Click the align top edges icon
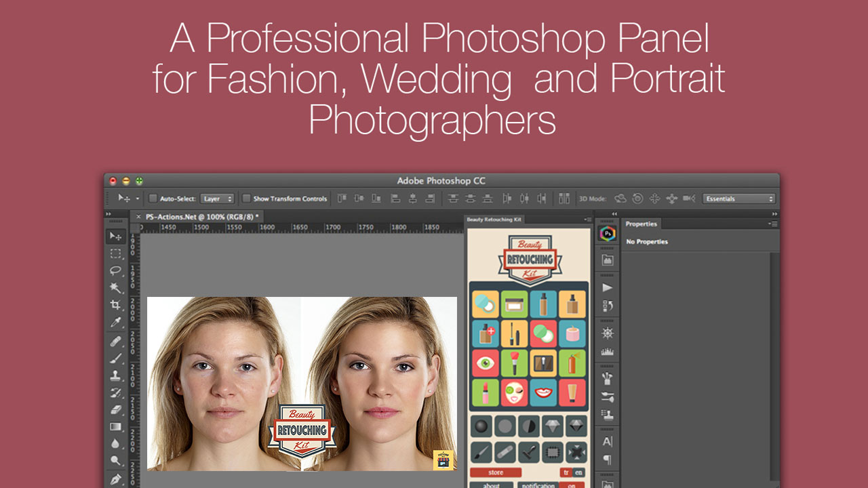Screen dimensions: 868x488 point(342,199)
